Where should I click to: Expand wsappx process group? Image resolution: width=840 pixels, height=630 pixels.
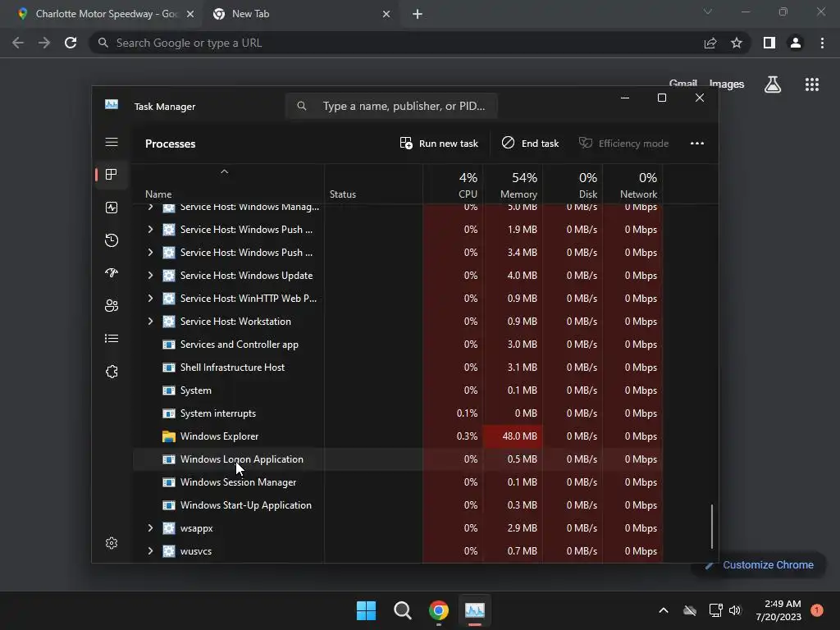point(150,528)
